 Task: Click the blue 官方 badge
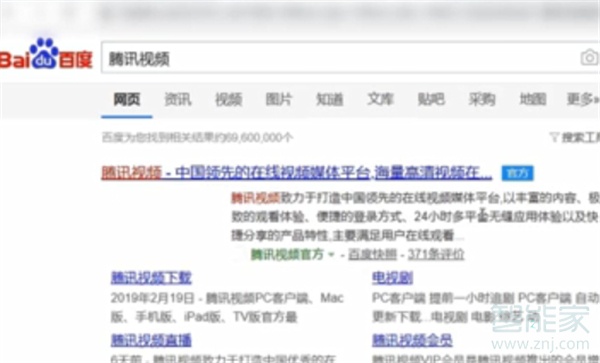click(518, 173)
